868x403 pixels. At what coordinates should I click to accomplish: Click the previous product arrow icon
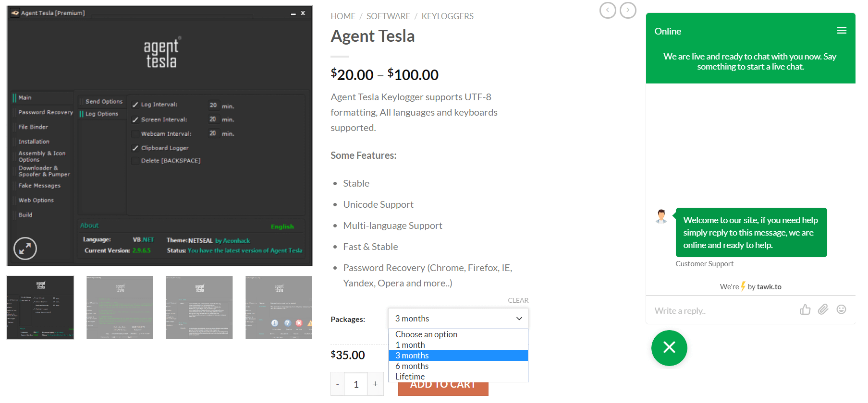coord(608,10)
